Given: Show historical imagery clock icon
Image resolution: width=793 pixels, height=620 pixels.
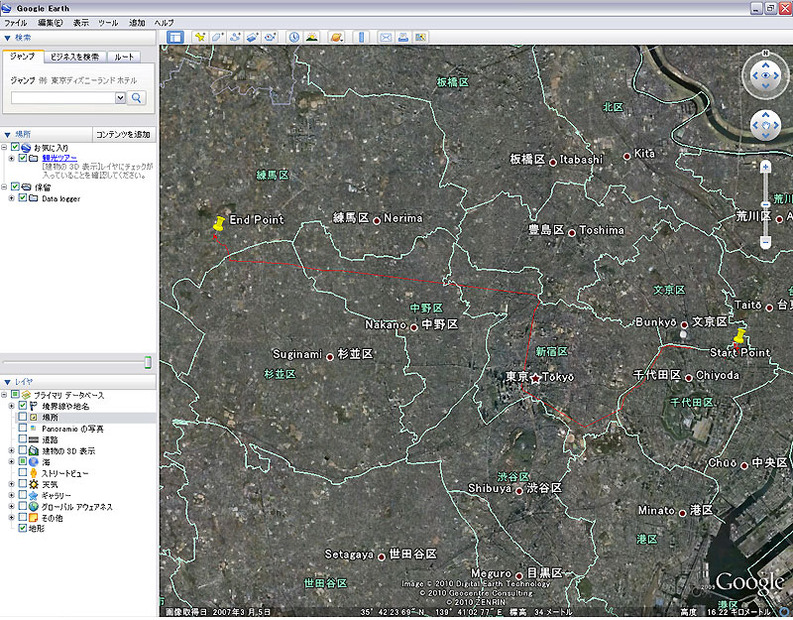Looking at the screenshot, I should 294,37.
